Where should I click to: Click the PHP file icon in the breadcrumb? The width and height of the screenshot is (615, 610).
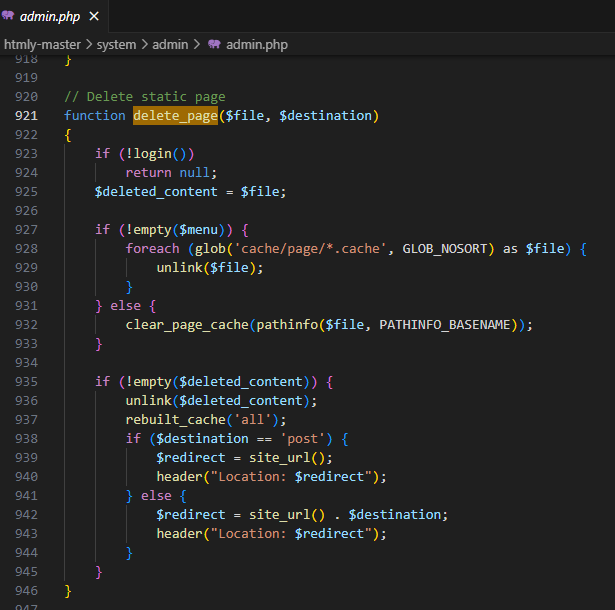214,44
